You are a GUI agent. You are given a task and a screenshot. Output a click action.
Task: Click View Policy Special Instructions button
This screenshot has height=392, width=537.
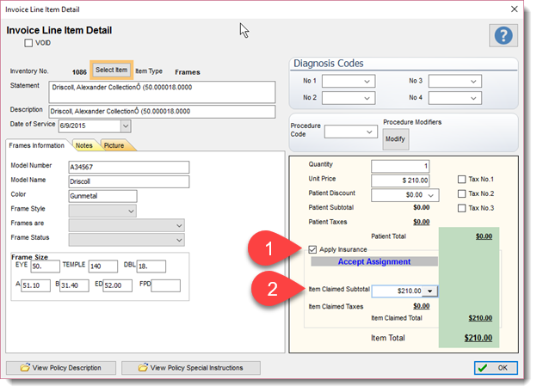(191, 368)
